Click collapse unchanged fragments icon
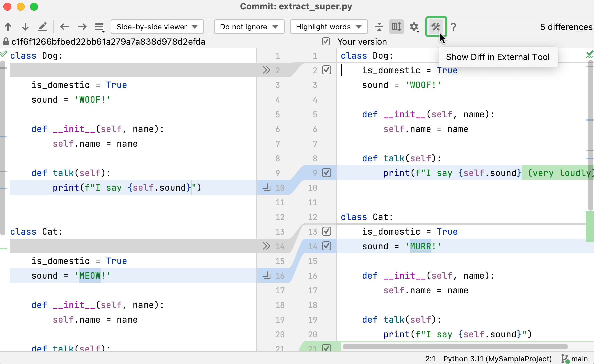Image resolution: width=594 pixels, height=364 pixels. (x=379, y=27)
